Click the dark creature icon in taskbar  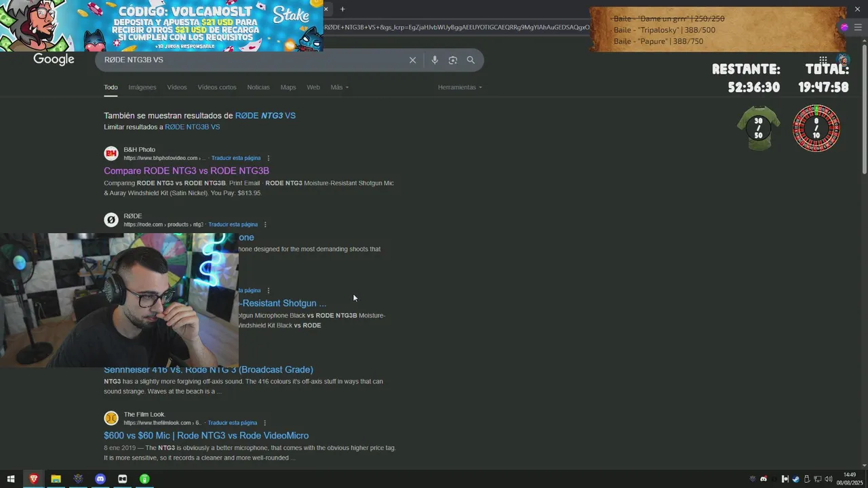pos(78,479)
